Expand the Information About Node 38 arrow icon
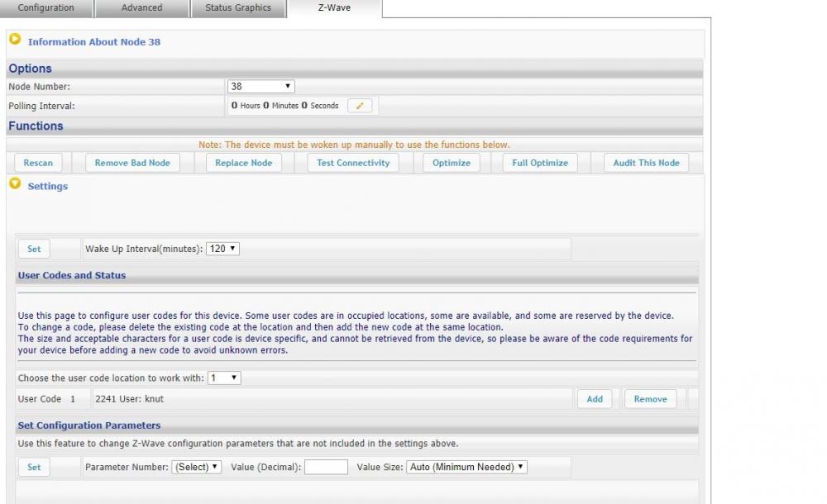This screenshot has height=504, width=827. coord(15,39)
